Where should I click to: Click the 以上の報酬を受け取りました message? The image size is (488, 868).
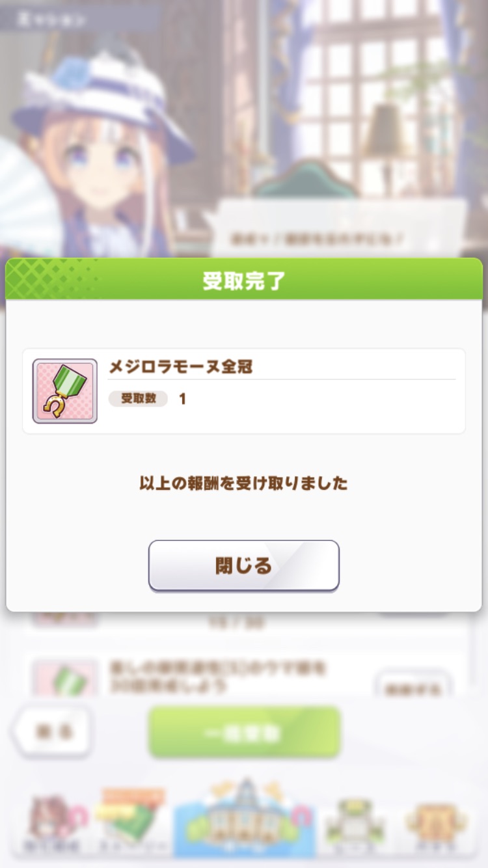tap(244, 483)
